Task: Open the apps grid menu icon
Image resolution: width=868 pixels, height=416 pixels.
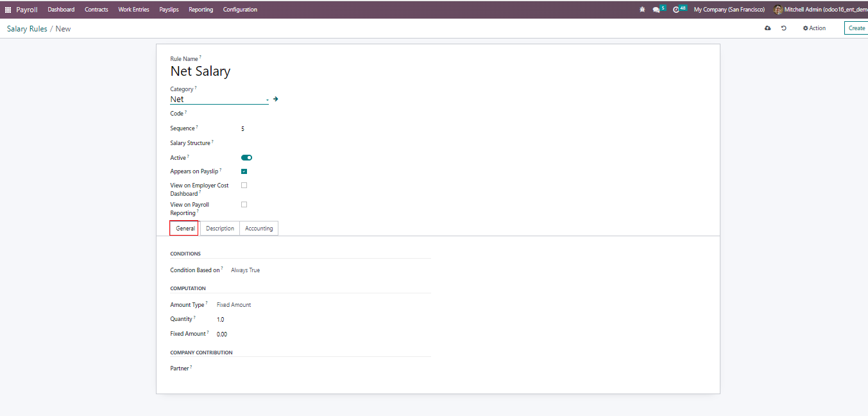Action: (x=8, y=10)
